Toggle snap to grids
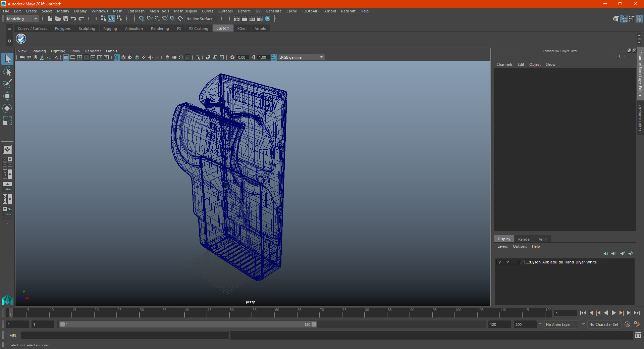The width and height of the screenshot is (644, 349). (x=142, y=19)
